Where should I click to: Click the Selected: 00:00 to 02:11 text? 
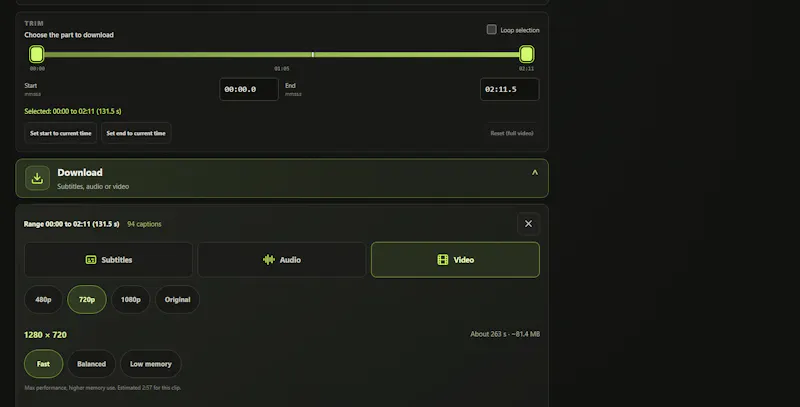(x=73, y=111)
